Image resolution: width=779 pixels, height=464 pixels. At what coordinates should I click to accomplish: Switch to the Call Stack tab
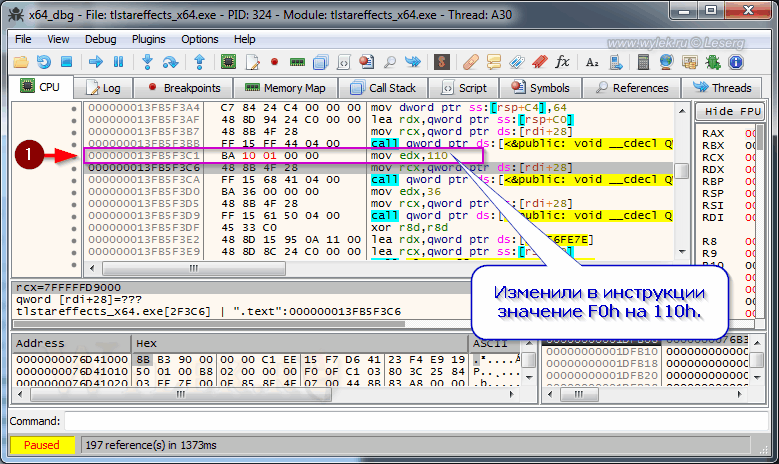pyautogui.click(x=383, y=88)
